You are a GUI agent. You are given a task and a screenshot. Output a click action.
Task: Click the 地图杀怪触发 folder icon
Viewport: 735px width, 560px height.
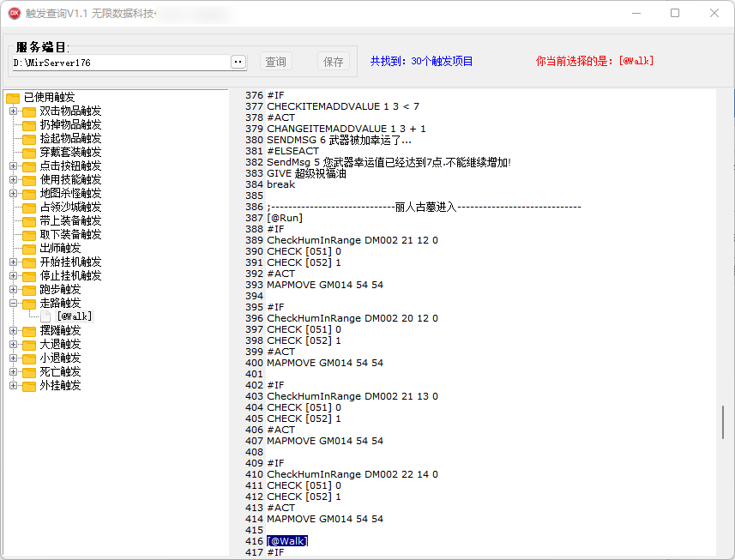point(29,194)
